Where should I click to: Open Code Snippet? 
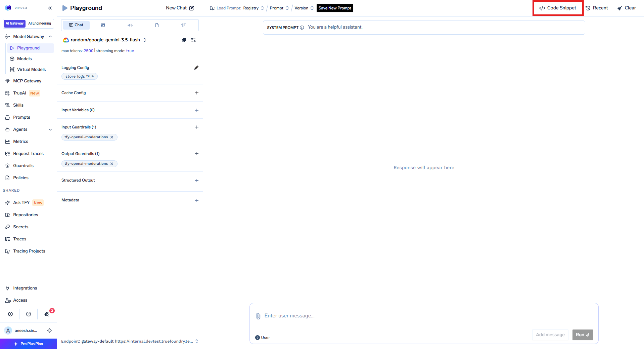click(x=558, y=8)
